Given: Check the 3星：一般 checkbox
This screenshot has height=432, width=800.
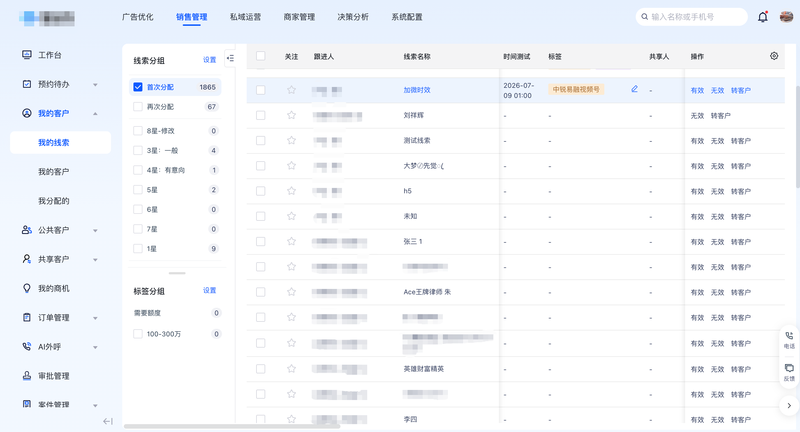Looking at the screenshot, I should coord(138,150).
